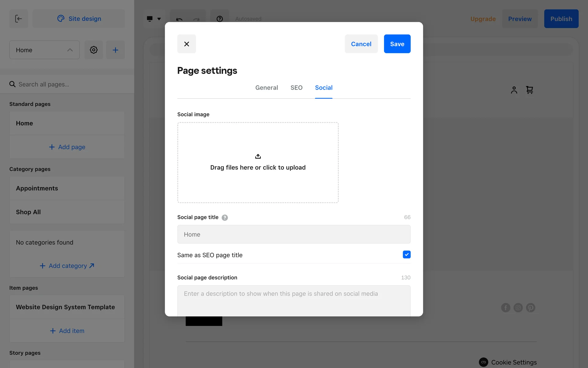Open the shopping cart icon
The width and height of the screenshot is (588, 368).
(530, 90)
